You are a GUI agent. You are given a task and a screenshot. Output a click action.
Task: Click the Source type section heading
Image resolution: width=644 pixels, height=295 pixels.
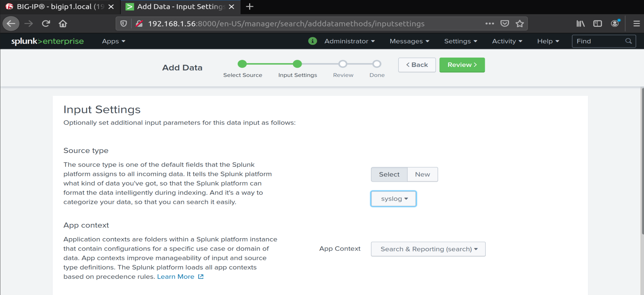[86, 151]
